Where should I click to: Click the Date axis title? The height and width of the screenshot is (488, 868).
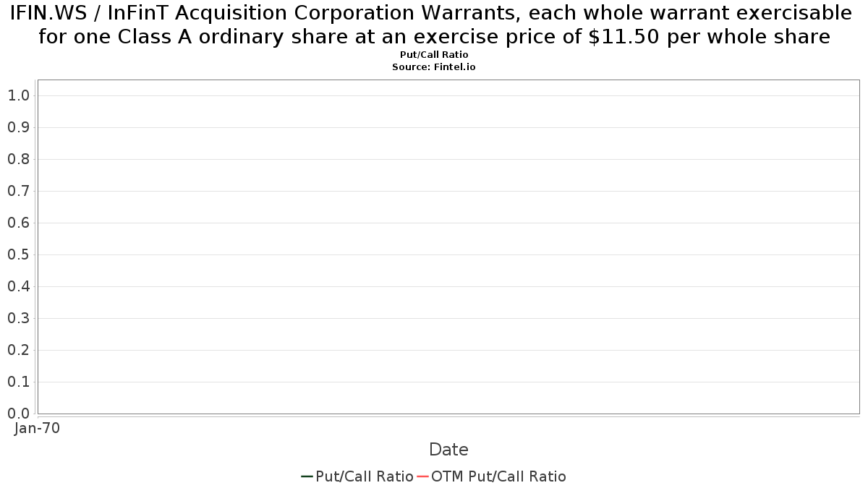pos(448,450)
